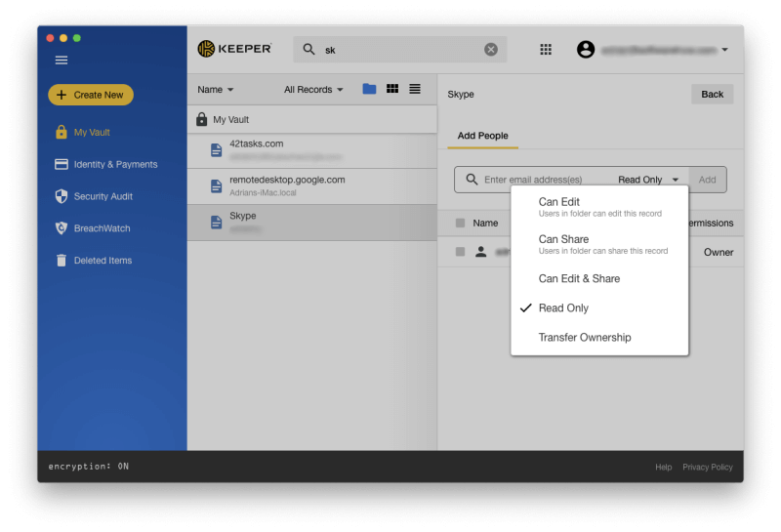781x532 pixels.
Task: Open the Privacy Policy link
Action: tap(707, 467)
